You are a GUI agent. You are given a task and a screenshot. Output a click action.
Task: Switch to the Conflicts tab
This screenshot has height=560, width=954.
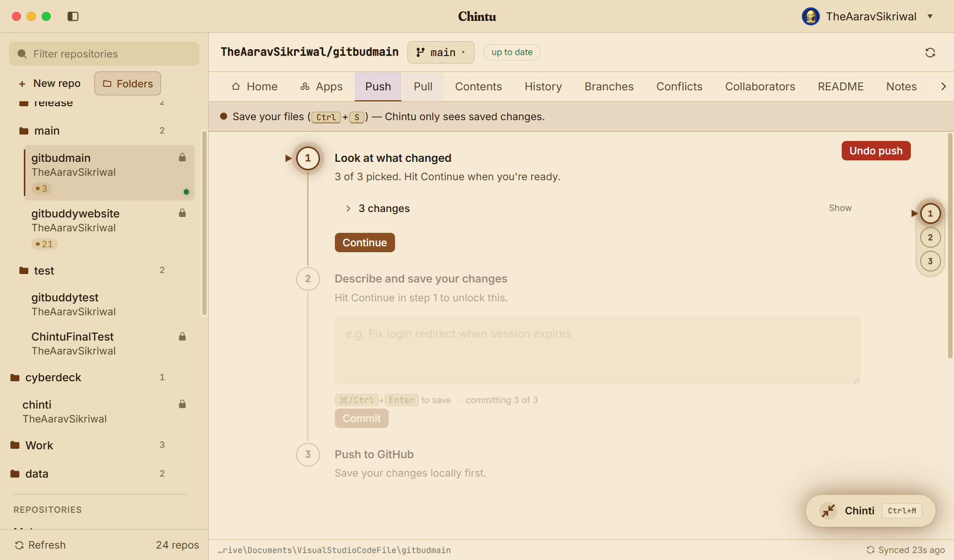point(679,86)
